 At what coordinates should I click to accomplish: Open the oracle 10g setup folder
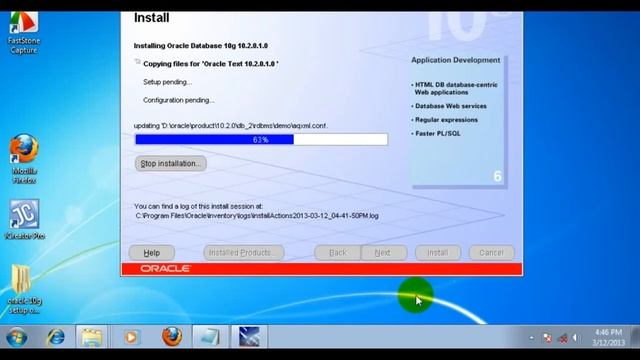(24, 289)
